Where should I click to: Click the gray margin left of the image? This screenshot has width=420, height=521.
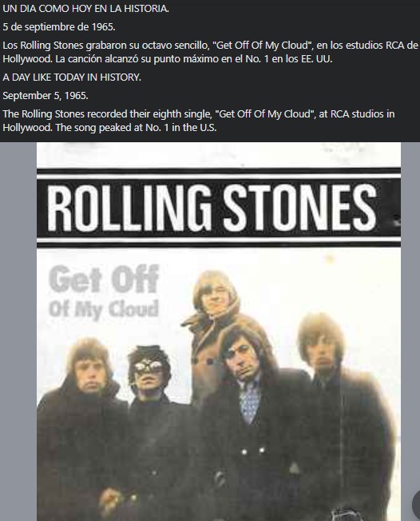click(x=18, y=332)
